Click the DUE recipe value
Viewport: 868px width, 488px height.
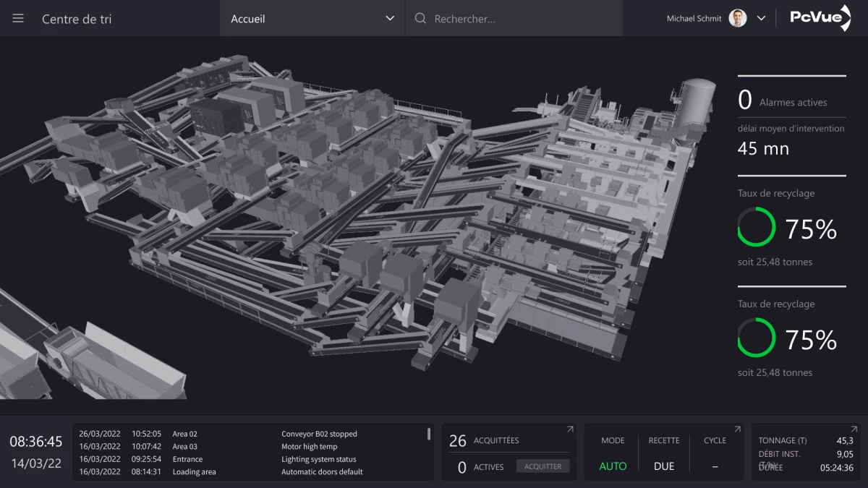663,466
